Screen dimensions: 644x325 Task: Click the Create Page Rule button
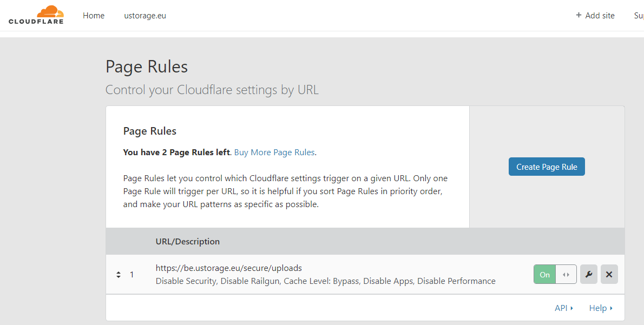(547, 167)
